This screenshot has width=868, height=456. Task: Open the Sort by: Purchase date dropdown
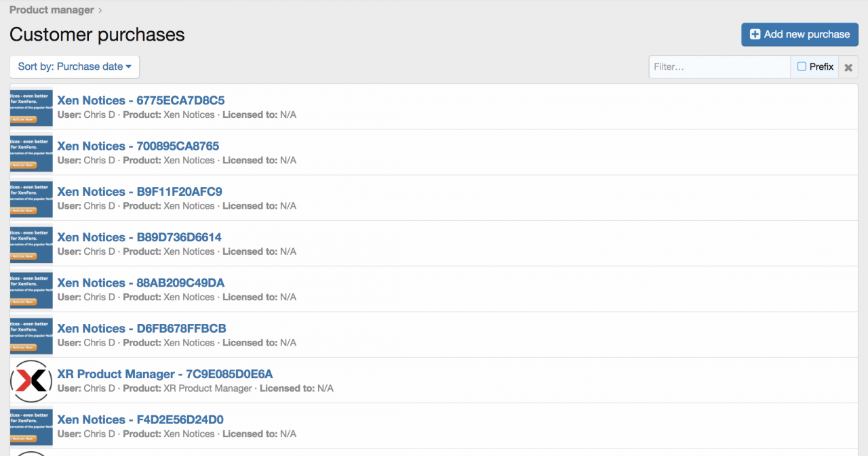[75, 66]
